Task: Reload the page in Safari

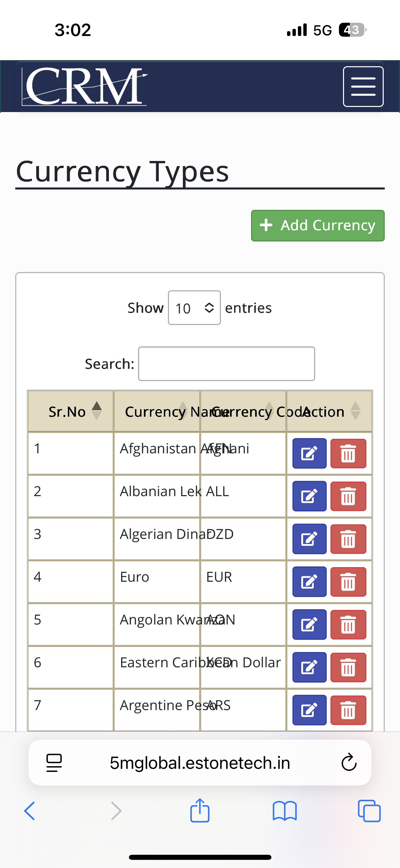Action: tap(349, 763)
